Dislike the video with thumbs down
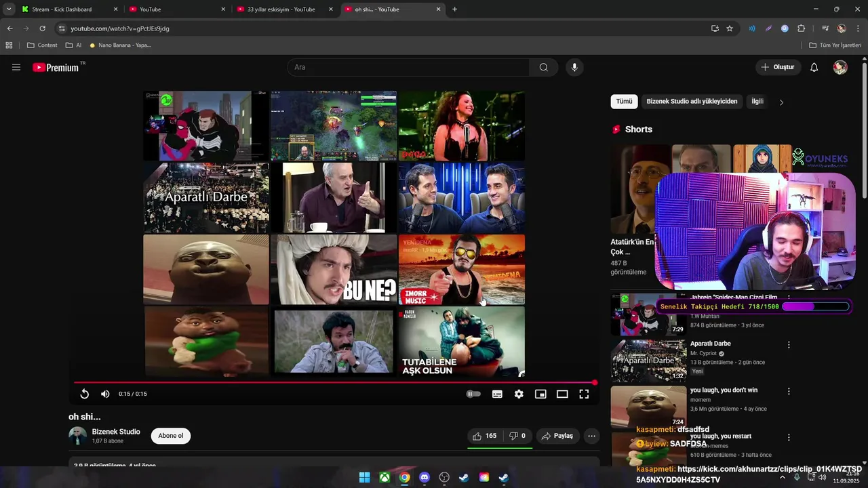 click(518, 436)
